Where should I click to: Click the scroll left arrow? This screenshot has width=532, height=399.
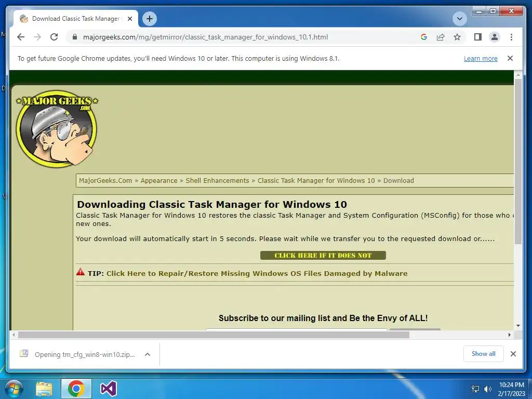pyautogui.click(x=14, y=335)
